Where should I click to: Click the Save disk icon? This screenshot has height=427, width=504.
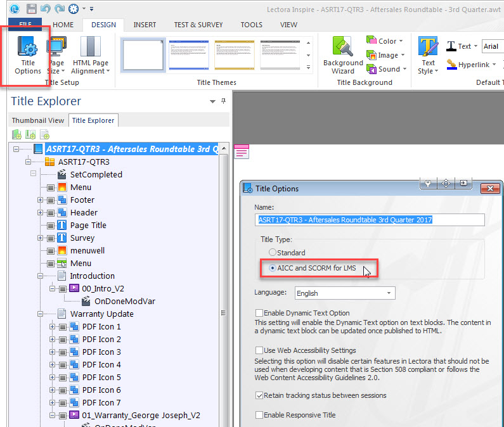click(31, 9)
